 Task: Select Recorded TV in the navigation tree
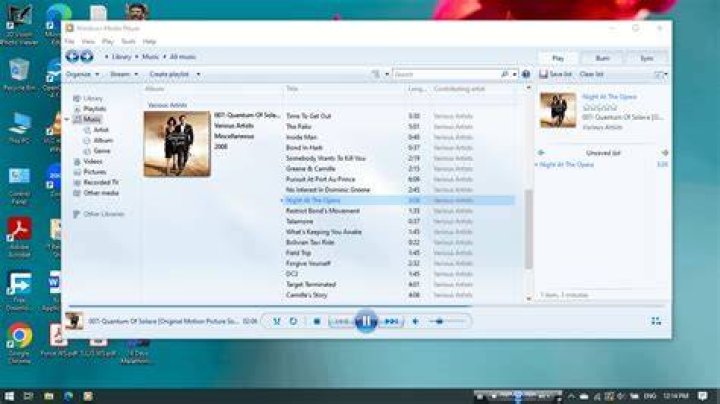pos(101,182)
